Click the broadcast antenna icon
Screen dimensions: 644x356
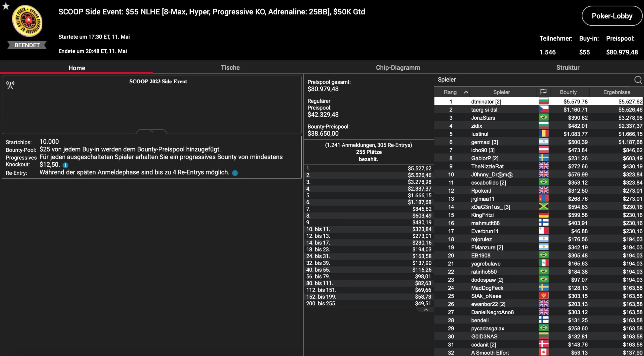pos(10,85)
